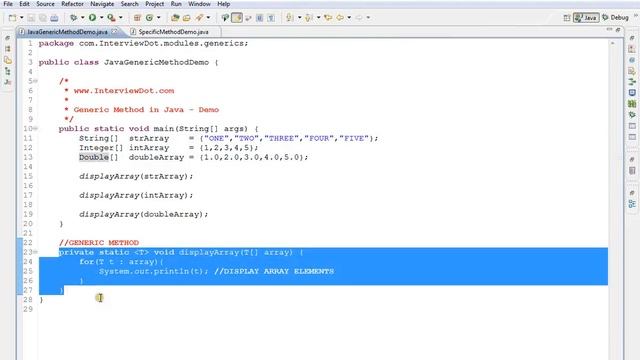Click the Open Type toolbar icon

pos(175,18)
